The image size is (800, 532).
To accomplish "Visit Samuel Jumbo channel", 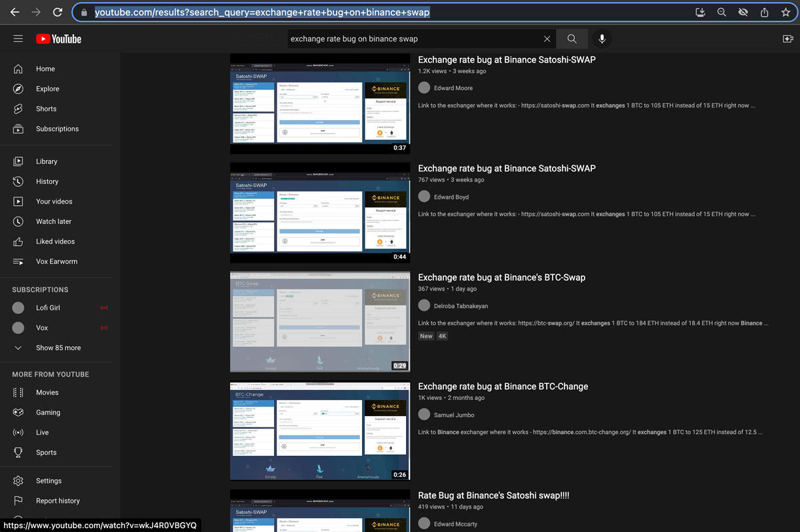I will click(x=454, y=415).
